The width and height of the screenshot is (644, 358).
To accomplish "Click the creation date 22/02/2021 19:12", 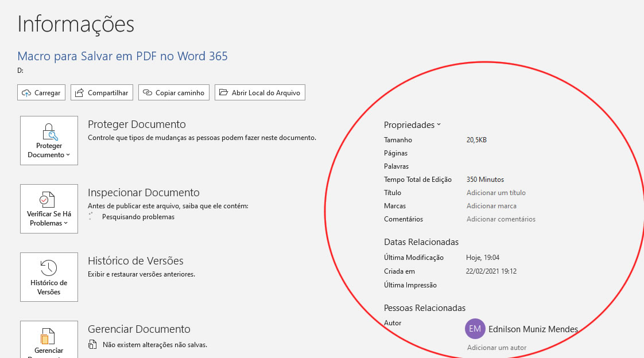I will click(491, 271).
